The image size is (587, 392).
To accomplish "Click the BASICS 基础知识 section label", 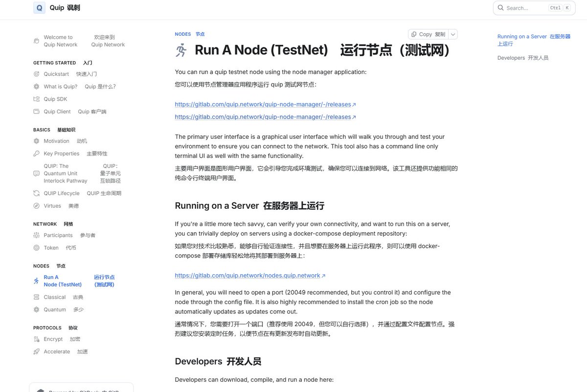I will tap(54, 130).
